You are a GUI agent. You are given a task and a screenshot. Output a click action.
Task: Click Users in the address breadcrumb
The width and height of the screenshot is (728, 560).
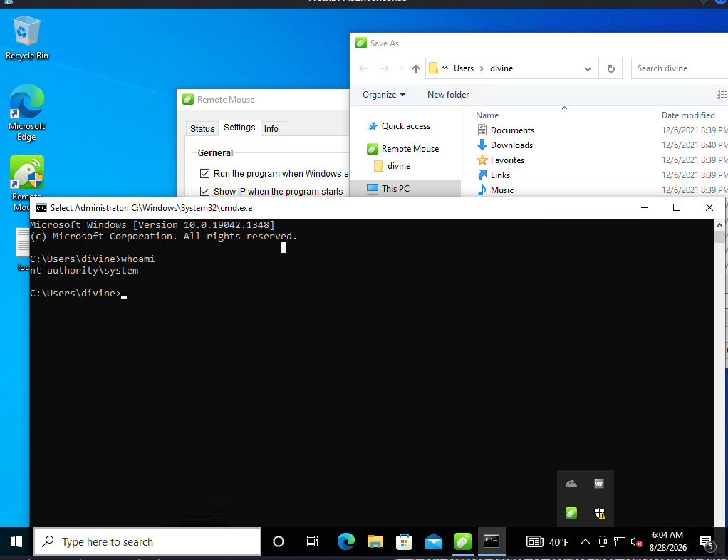pyautogui.click(x=463, y=68)
